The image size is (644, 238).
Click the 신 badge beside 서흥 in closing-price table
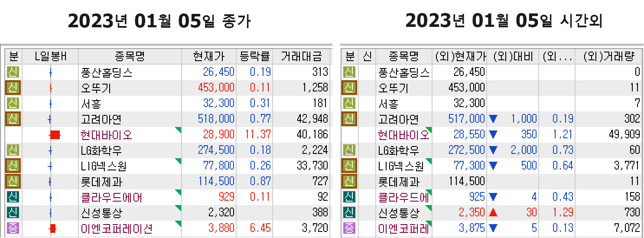(x=13, y=103)
